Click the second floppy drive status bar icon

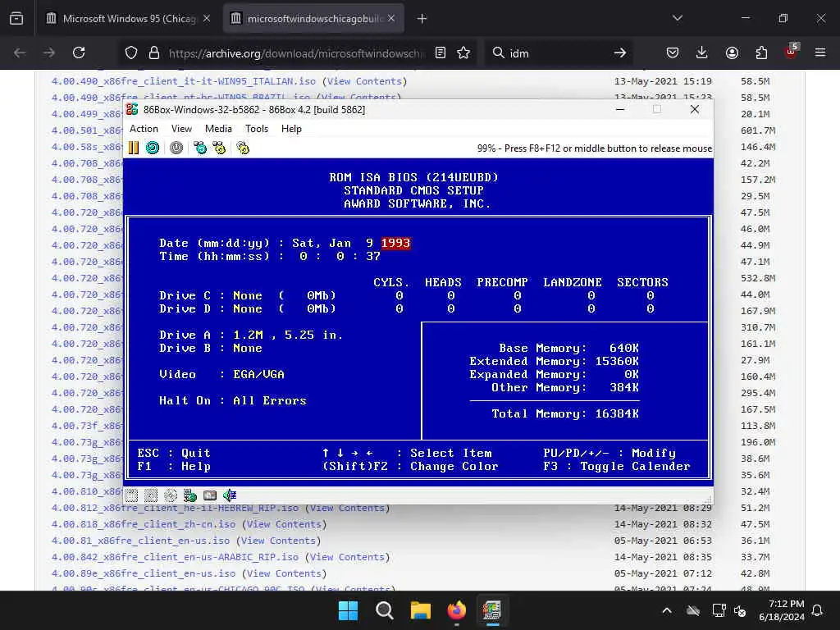[151, 495]
